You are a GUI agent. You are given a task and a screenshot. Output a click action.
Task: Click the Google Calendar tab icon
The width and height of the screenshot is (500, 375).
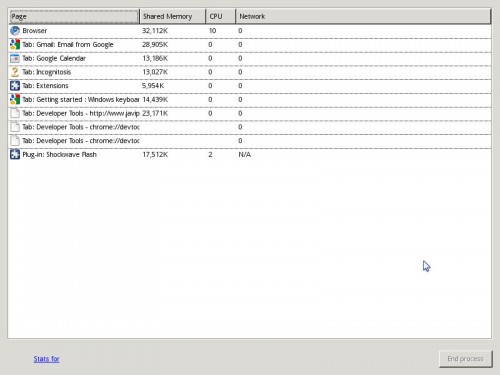pyautogui.click(x=15, y=58)
